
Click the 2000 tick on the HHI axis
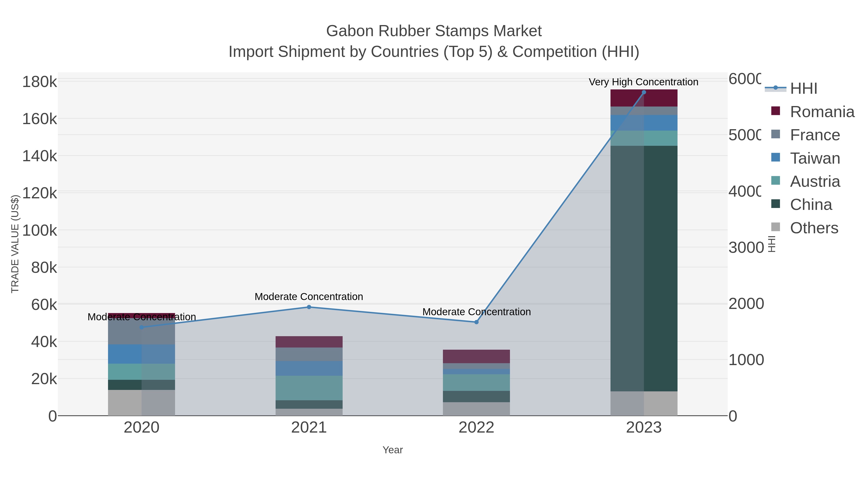746,304
